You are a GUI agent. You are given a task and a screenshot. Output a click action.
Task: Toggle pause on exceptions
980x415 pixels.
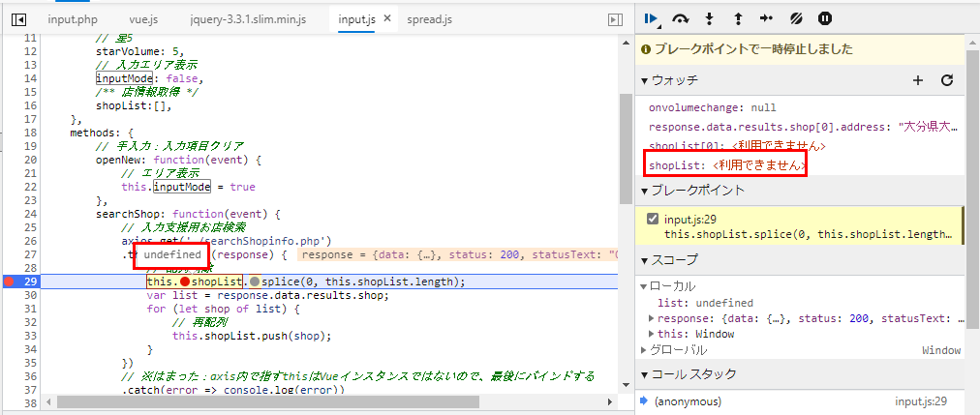pyautogui.click(x=825, y=17)
